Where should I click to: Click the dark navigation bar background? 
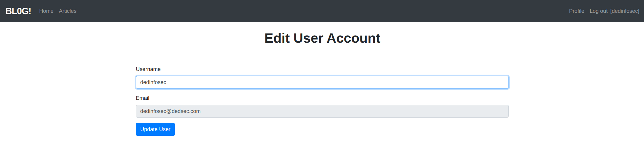point(322,11)
